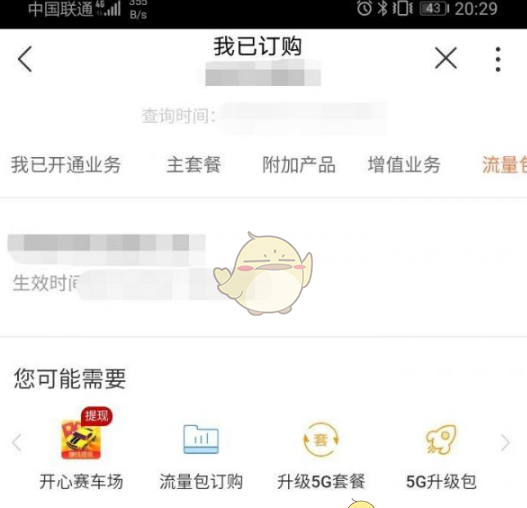The height and width of the screenshot is (508, 527).
Task: Show previous recommendations with left chevron
Action: click(x=17, y=442)
